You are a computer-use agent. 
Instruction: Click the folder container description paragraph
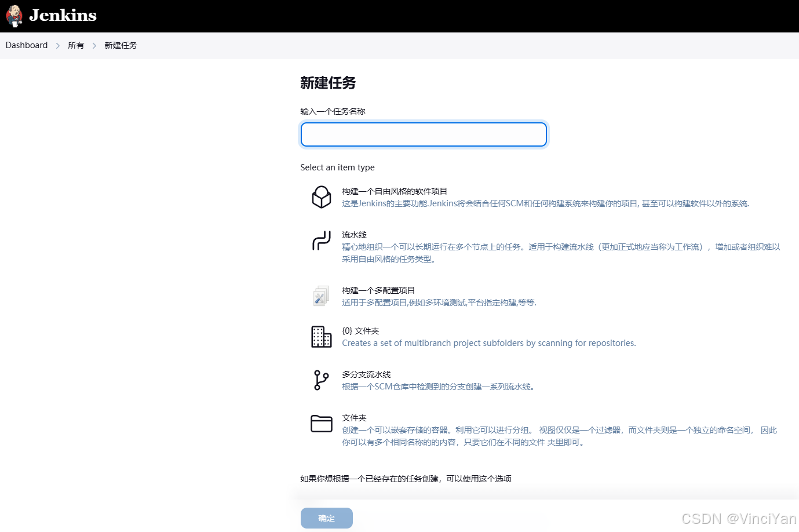pyautogui.click(x=559, y=436)
